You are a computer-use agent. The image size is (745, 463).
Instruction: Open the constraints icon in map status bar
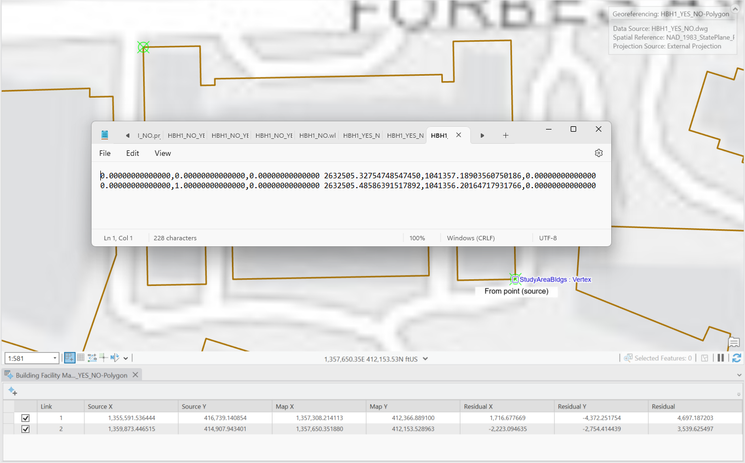tap(92, 358)
